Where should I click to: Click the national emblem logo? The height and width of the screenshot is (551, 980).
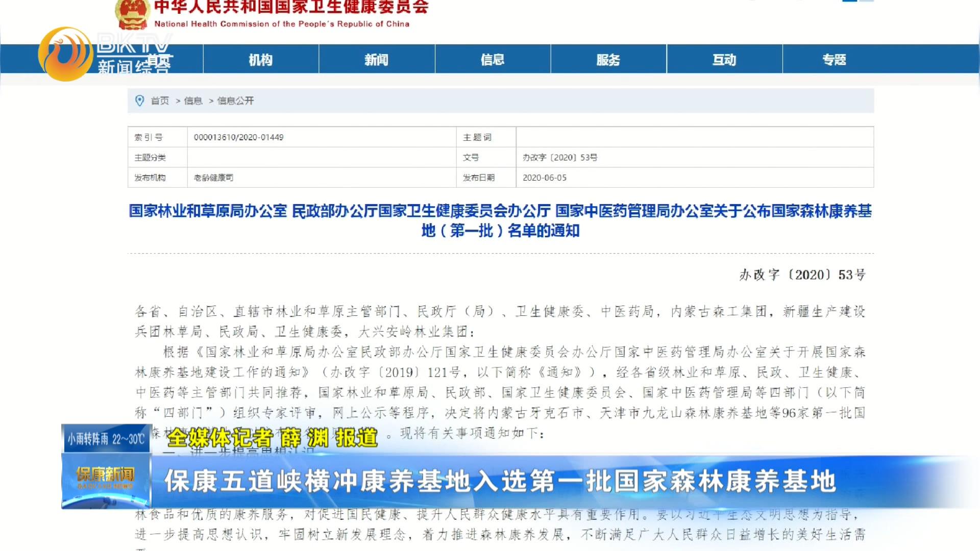tap(132, 14)
